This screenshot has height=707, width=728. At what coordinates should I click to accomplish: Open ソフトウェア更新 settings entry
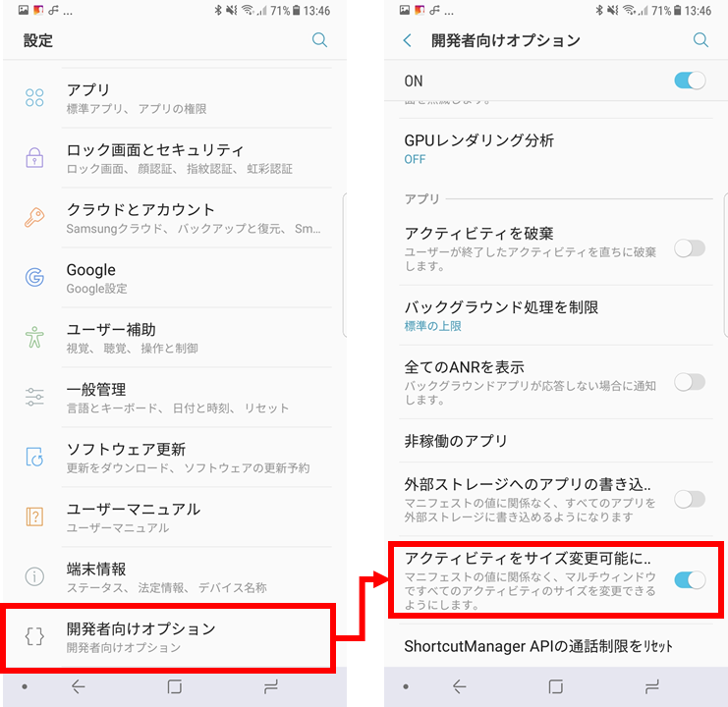point(175,457)
